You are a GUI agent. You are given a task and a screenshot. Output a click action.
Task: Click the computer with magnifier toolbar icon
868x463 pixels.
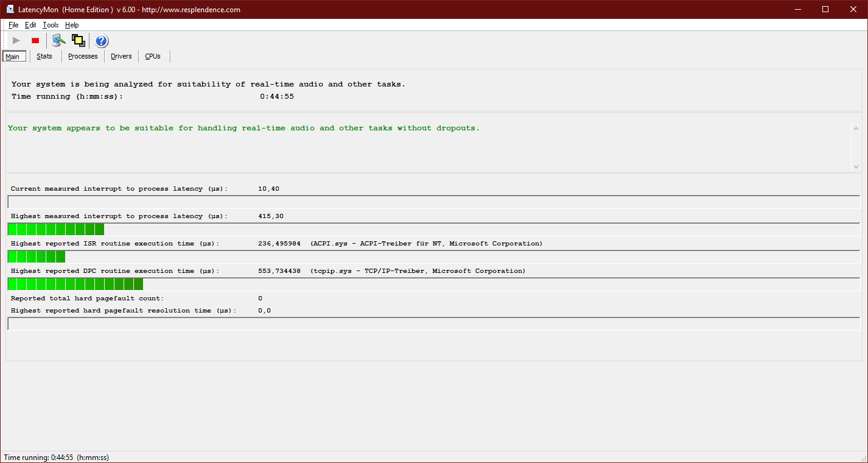click(58, 41)
